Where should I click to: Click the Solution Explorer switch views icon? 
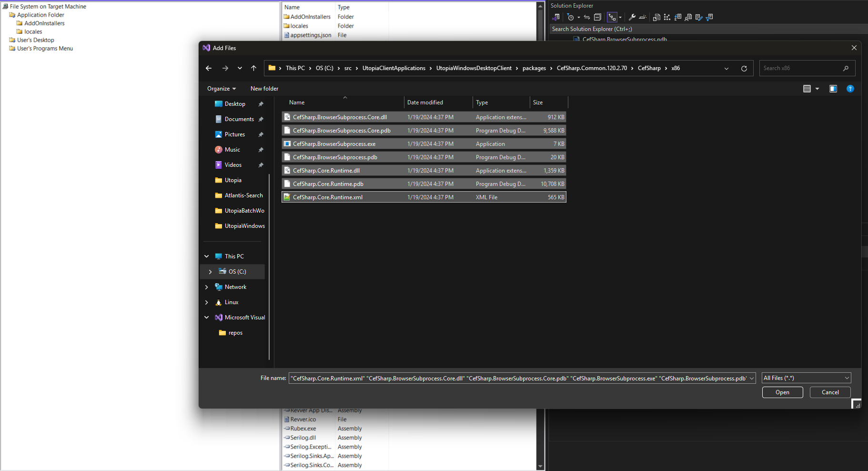[x=556, y=17]
